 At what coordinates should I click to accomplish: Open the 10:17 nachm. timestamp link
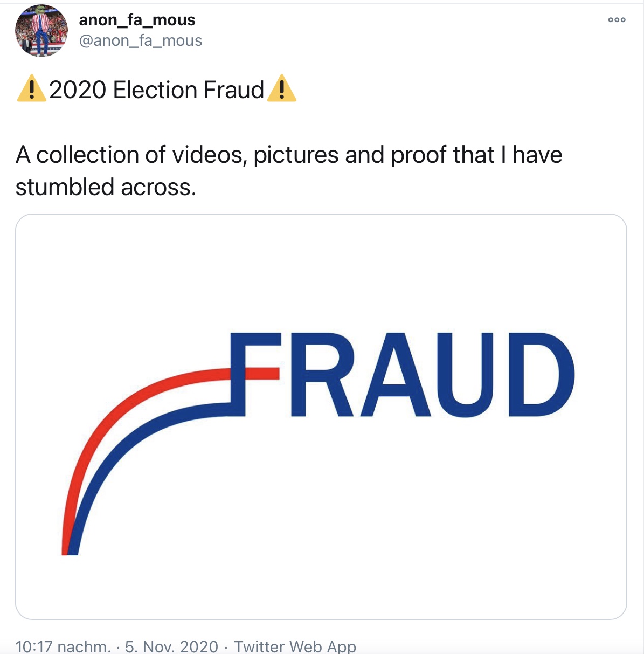[63, 646]
